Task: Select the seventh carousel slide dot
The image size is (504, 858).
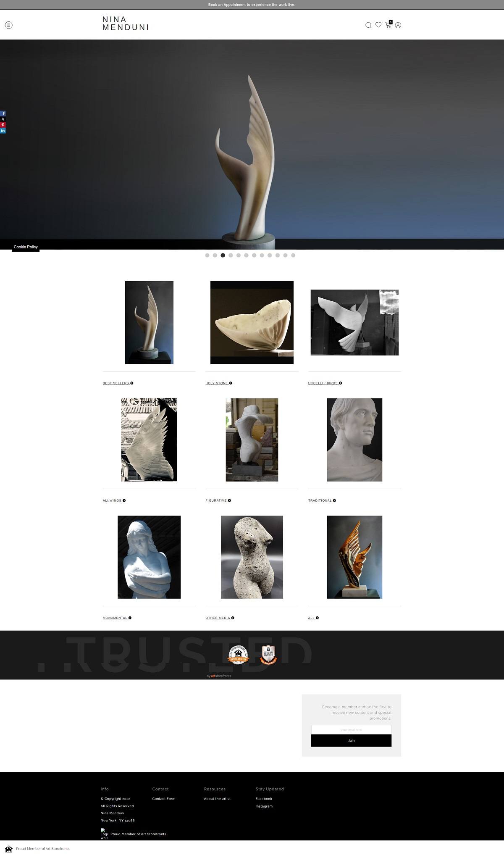Action: (x=254, y=255)
